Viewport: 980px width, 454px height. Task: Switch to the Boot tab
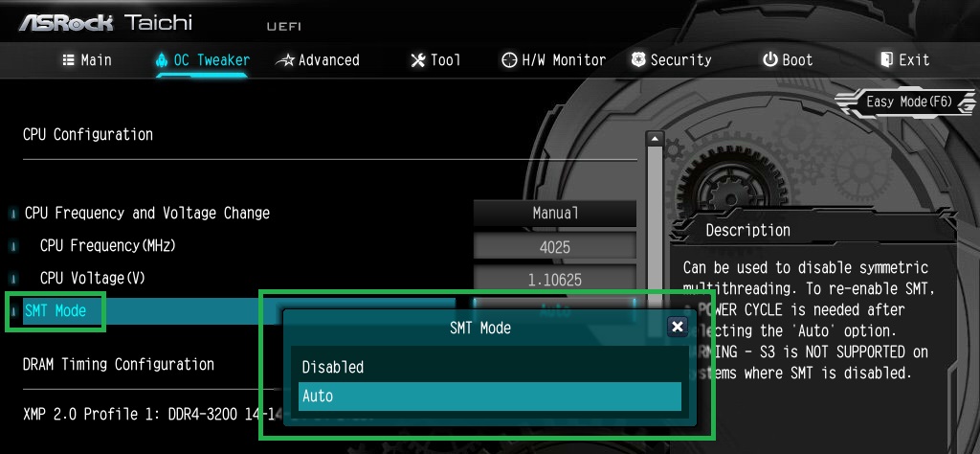click(788, 60)
